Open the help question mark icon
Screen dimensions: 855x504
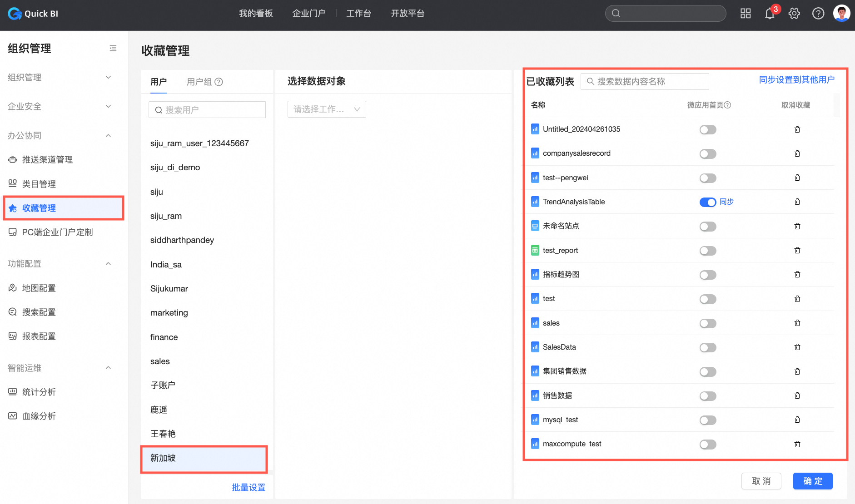click(818, 14)
